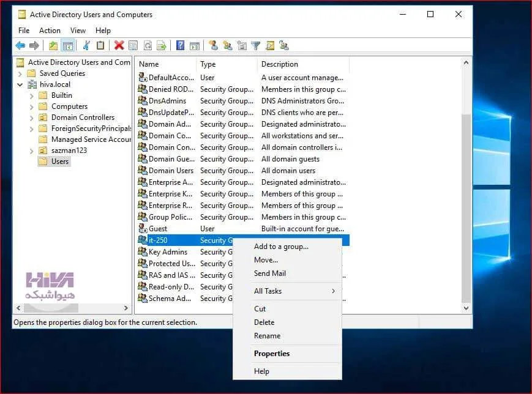Click the Export List toolbar icon
This screenshot has height=394, width=532.
pyautogui.click(x=162, y=45)
